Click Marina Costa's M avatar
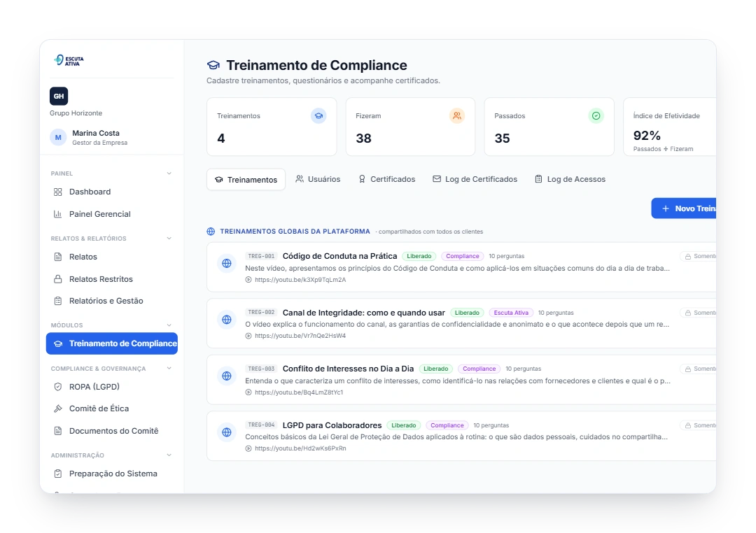The width and height of the screenshot is (756, 533). [x=58, y=137]
